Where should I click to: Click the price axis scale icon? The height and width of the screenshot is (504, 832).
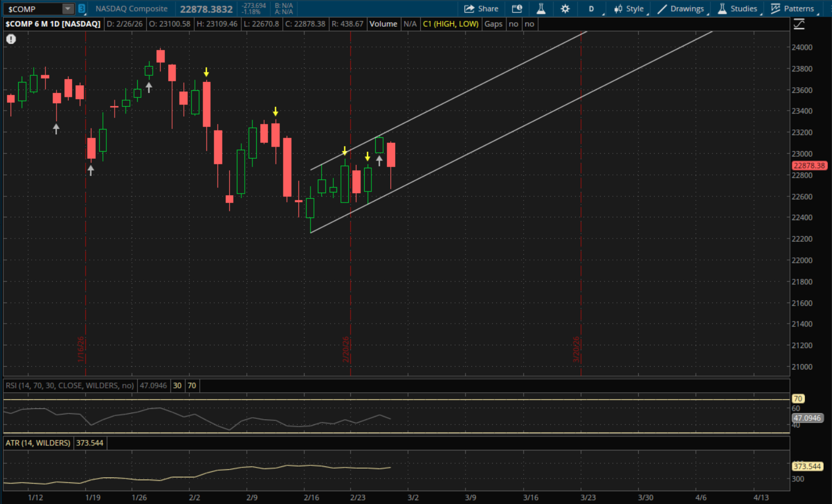coord(799,24)
